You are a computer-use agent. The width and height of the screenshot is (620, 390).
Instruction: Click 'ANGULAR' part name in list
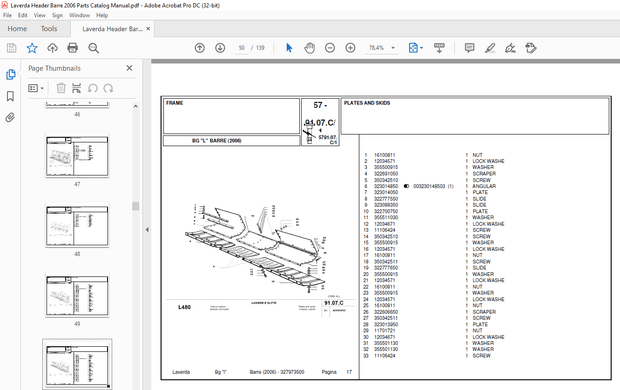(484, 186)
